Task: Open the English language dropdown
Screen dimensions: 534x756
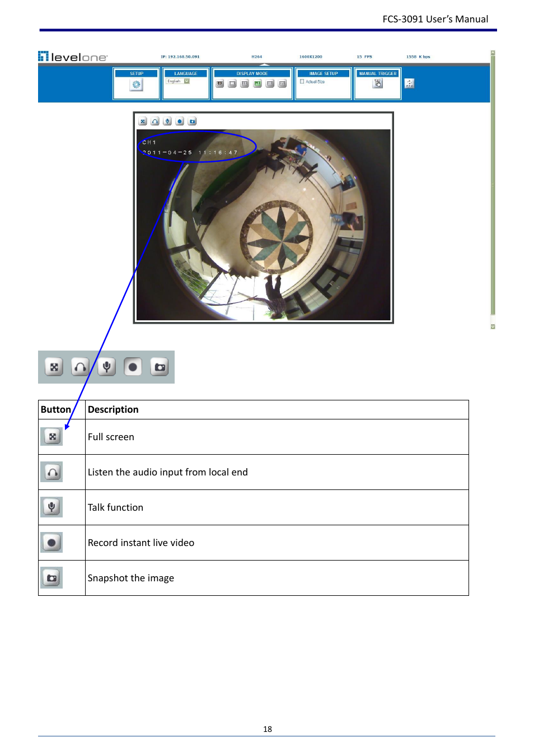Action: pyautogui.click(x=178, y=81)
